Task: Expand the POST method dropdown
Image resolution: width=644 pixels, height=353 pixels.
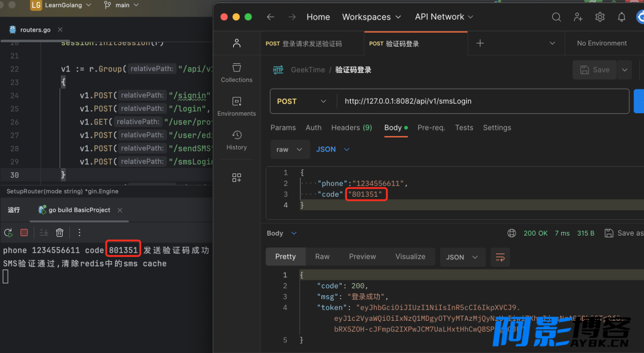Action: click(x=303, y=101)
